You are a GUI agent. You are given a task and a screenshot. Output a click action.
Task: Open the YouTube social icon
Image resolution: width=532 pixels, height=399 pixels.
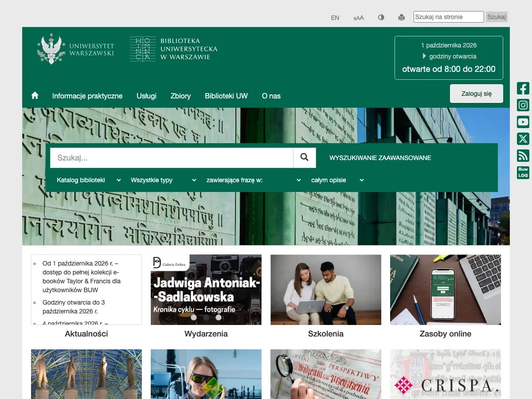[523, 122]
